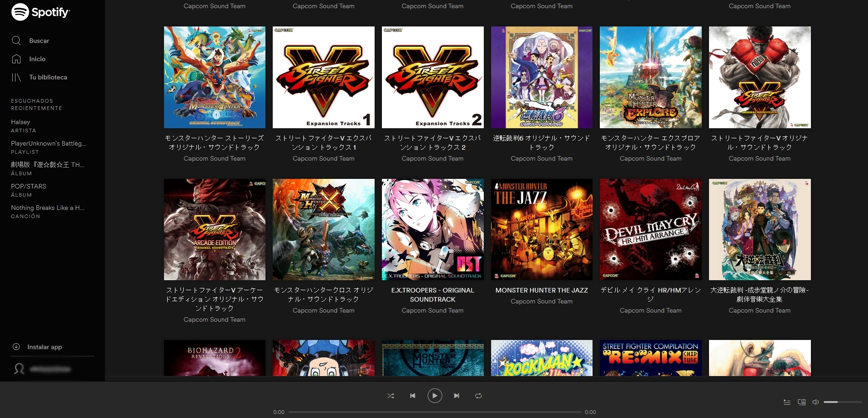
Task: Click the Instalar app link
Action: click(x=45, y=347)
